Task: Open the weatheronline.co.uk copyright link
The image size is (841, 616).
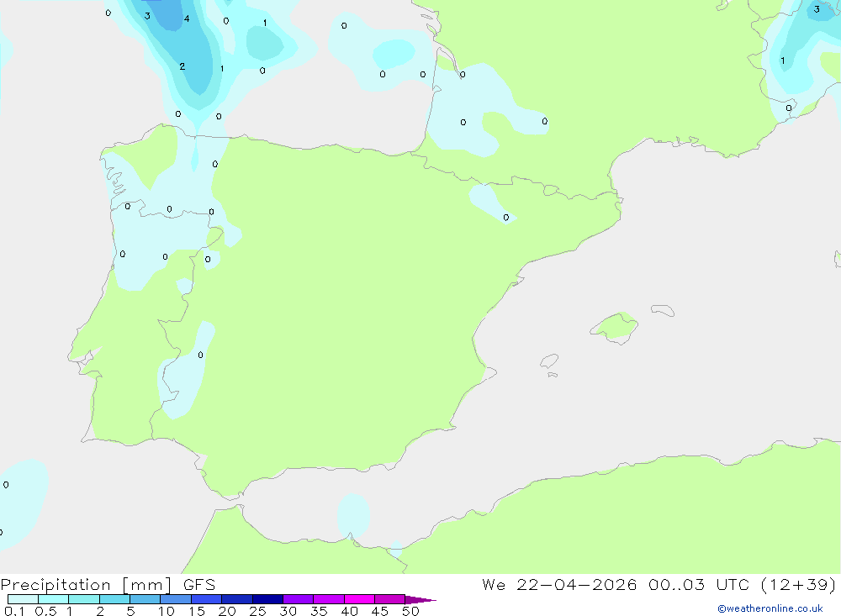Action: (770, 608)
